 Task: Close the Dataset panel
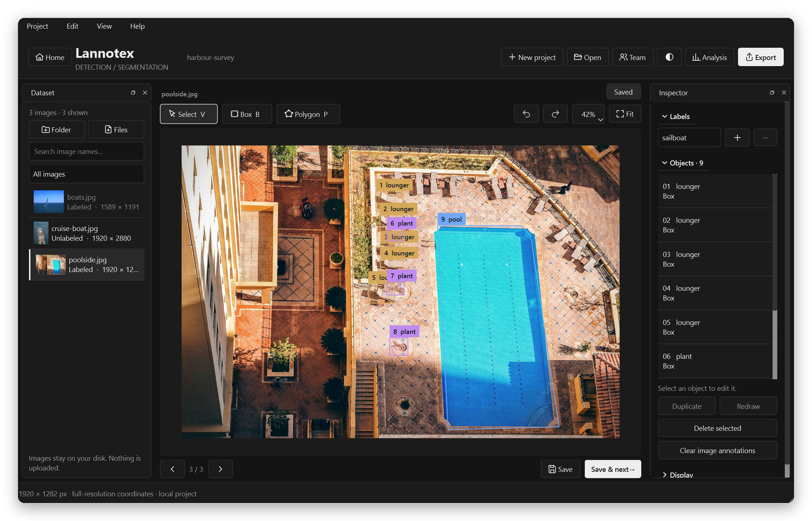pyautogui.click(x=145, y=92)
